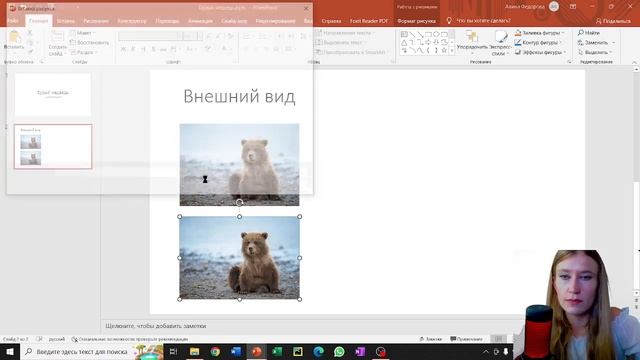Open the Экспресс-стили quick styles dropdown
This screenshot has width=640, height=360.
pos(500,43)
